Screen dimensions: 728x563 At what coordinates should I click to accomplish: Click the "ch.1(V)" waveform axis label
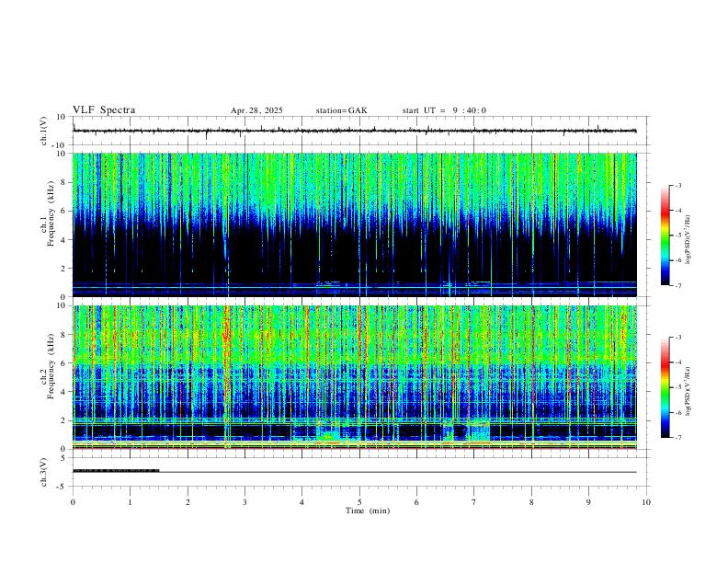pyautogui.click(x=44, y=131)
